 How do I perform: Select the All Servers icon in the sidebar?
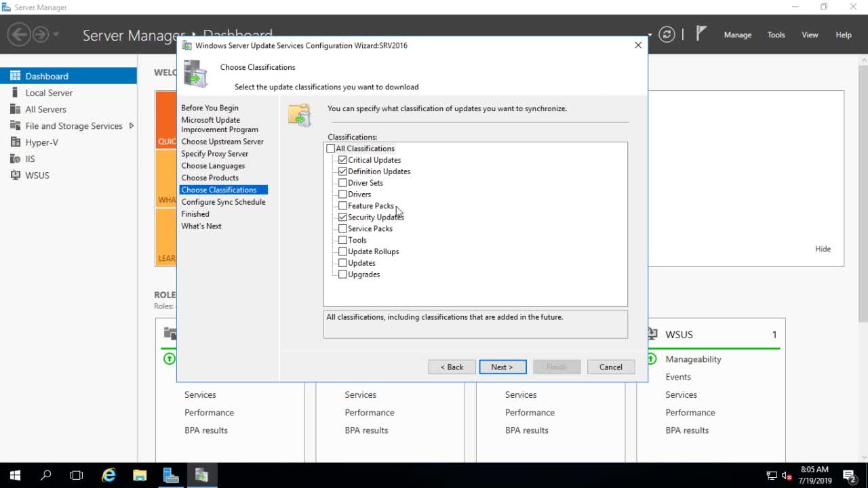point(15,109)
